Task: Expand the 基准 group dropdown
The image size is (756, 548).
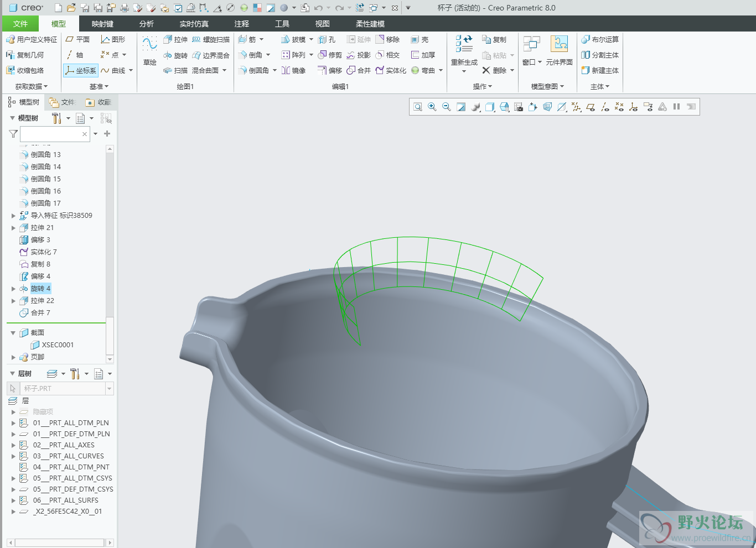Action: [x=99, y=87]
